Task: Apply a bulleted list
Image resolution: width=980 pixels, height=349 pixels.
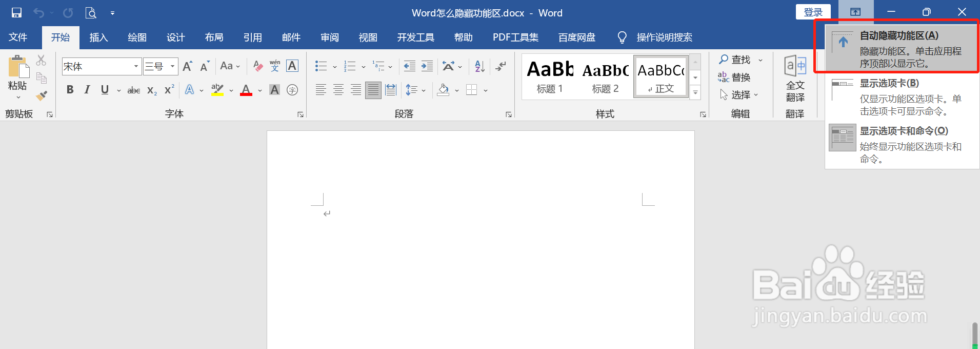Action: (x=321, y=66)
